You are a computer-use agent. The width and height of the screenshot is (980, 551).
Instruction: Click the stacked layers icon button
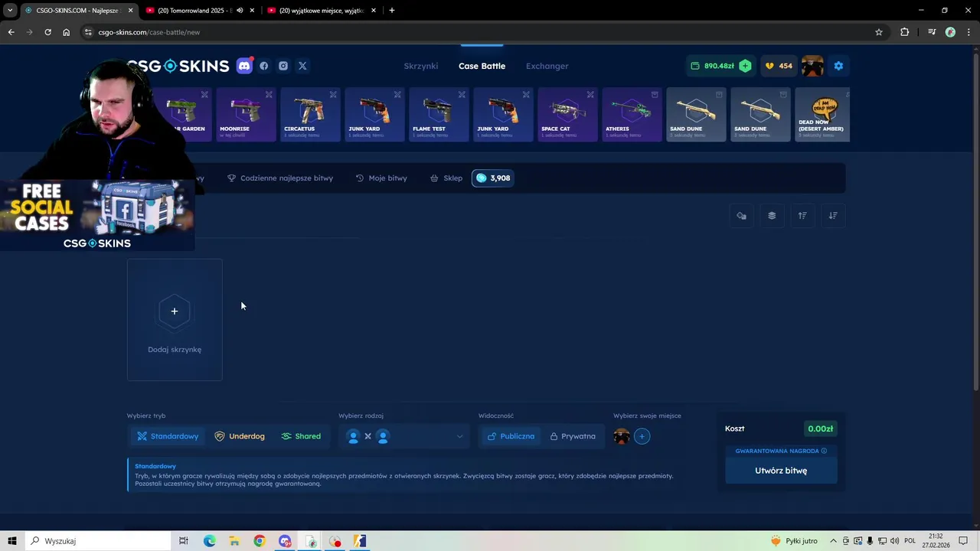pos(772,216)
